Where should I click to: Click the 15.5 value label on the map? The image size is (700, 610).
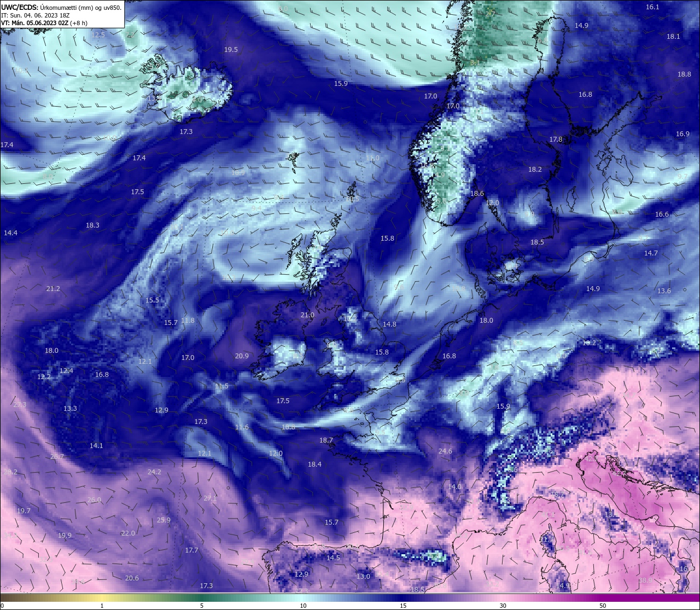tap(152, 300)
